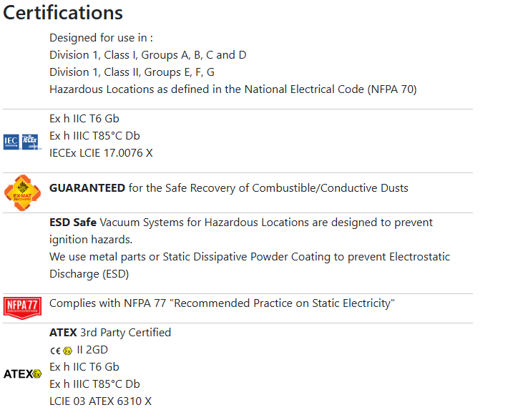Click the blue IEC logo icon
The image size is (528, 420).
11,142
